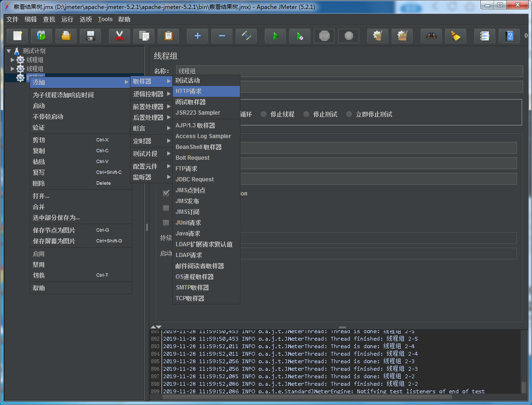532x405 pixels.
Task: Click log panel collapse arrows
Action: tap(156, 327)
